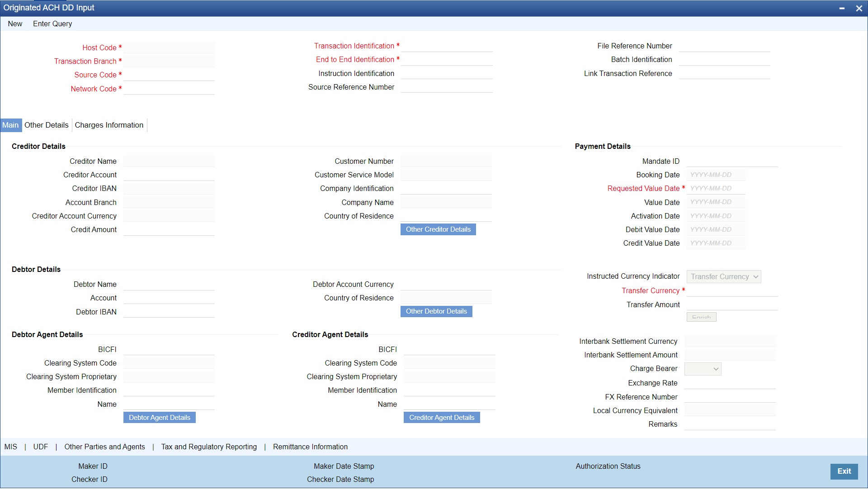Screen dimensions: 868x490
Task: Click New in the toolbar
Action: [15, 24]
